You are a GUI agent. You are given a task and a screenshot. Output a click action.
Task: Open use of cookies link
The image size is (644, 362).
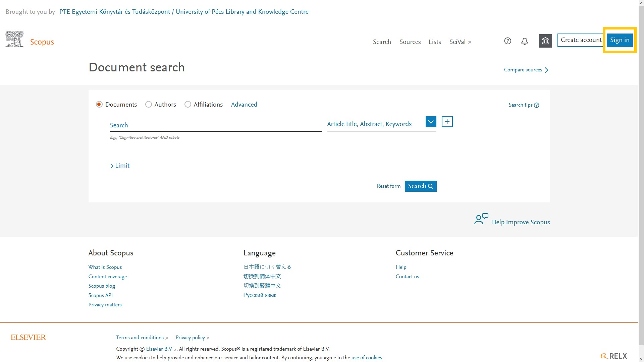pos(367,358)
